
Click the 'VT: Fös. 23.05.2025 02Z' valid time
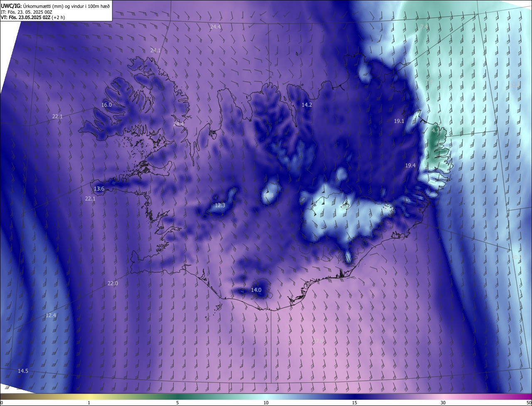[x=25, y=17]
